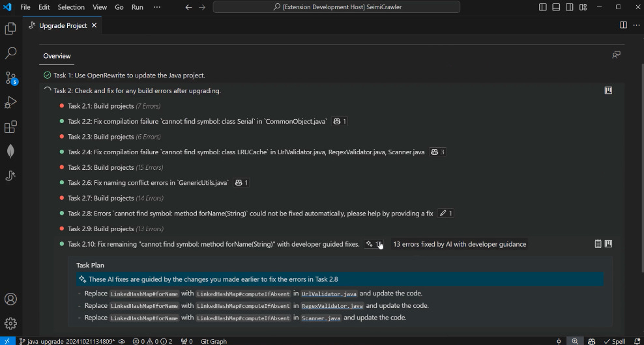
Task: Open notifications bell in status bar
Action: [x=637, y=341]
